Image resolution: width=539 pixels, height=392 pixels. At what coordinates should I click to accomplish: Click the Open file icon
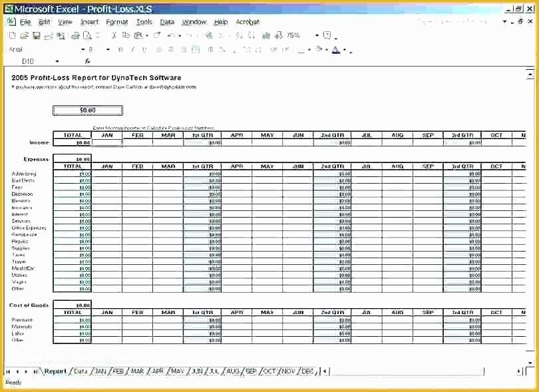24,35
